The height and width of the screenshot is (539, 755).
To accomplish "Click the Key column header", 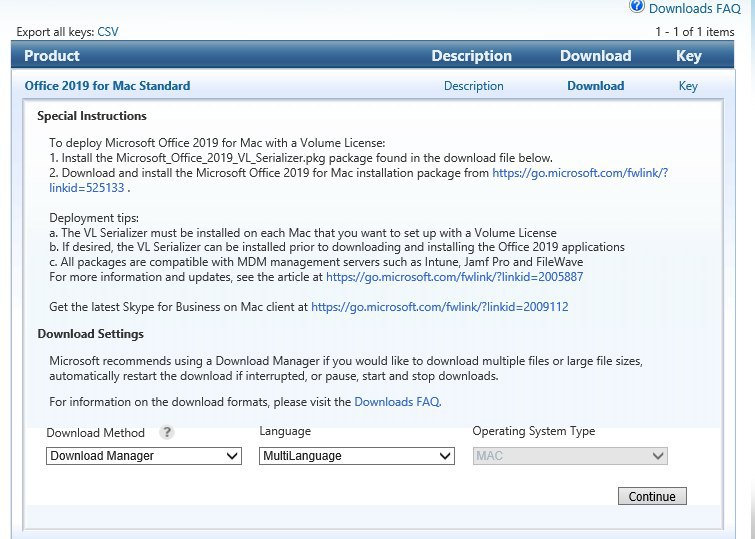I will coord(689,56).
